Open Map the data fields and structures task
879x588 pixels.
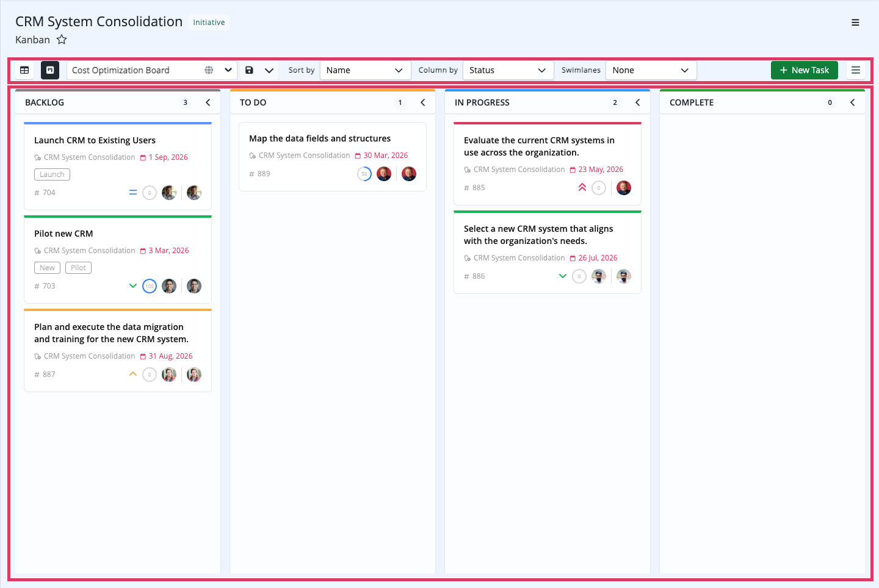click(320, 138)
